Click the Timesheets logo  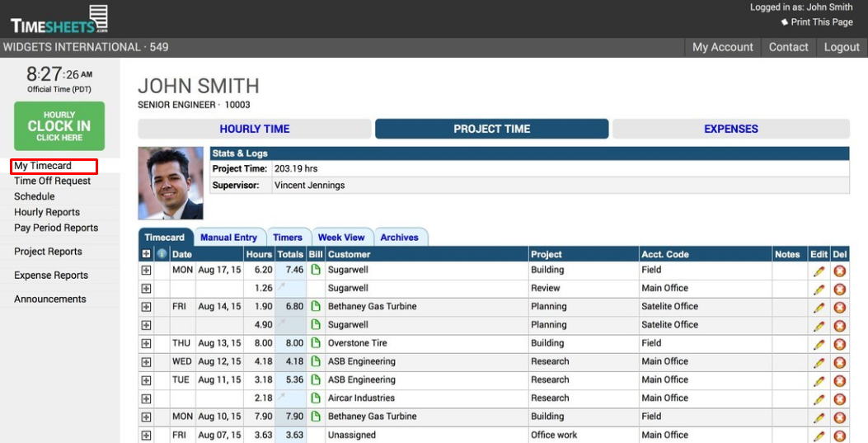[59, 19]
